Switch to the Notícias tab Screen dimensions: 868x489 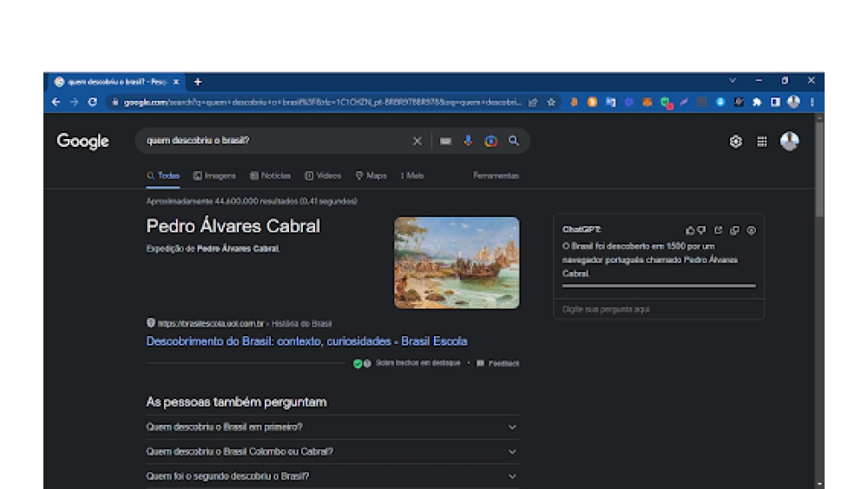[x=270, y=175]
